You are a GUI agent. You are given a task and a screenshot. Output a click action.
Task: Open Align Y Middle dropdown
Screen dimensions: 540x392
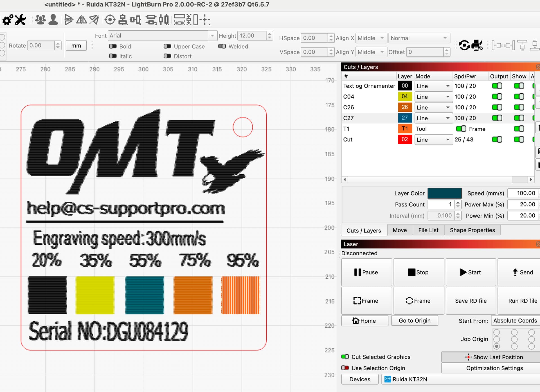click(x=371, y=52)
